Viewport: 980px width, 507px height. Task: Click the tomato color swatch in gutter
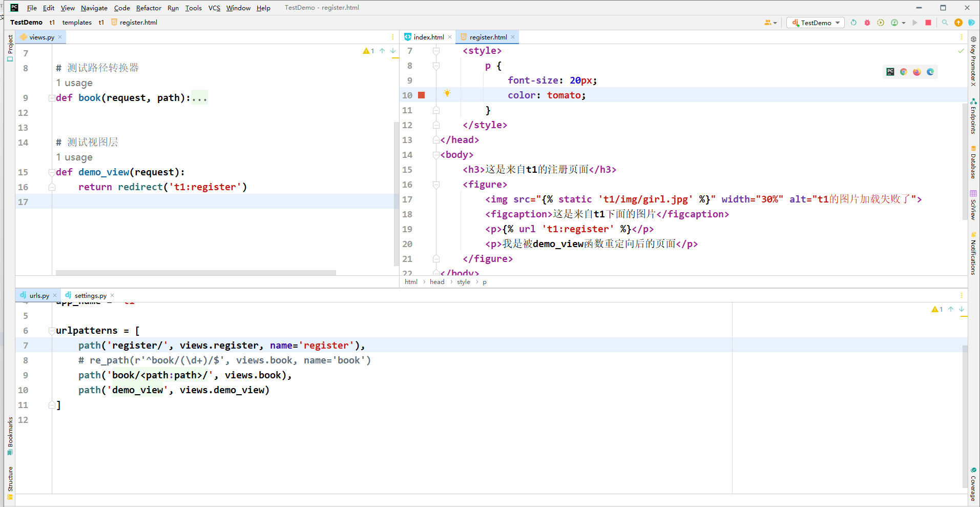tap(421, 95)
